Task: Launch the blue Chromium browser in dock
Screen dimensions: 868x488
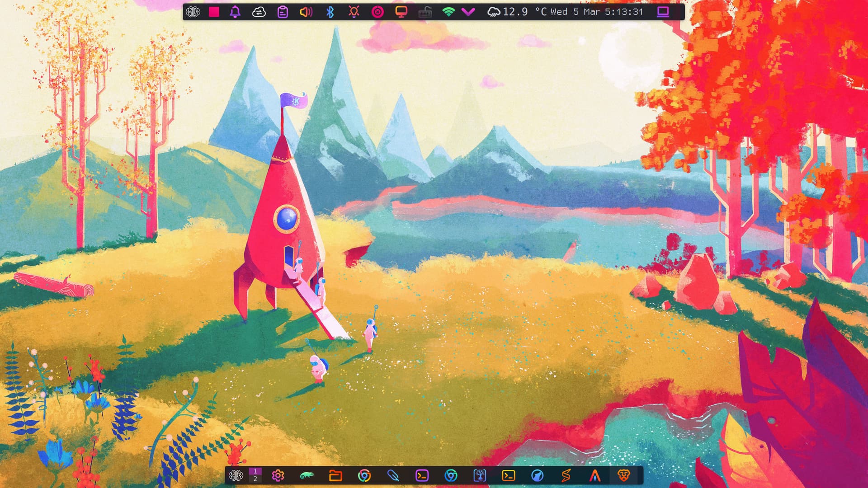Action: coord(451,475)
